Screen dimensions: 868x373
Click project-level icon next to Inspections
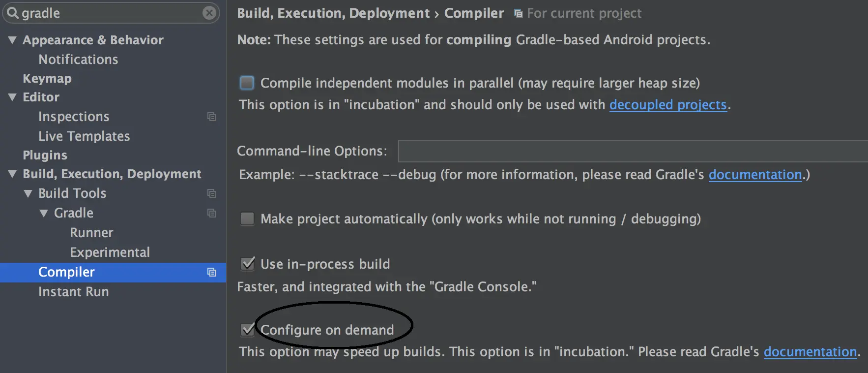point(212,117)
